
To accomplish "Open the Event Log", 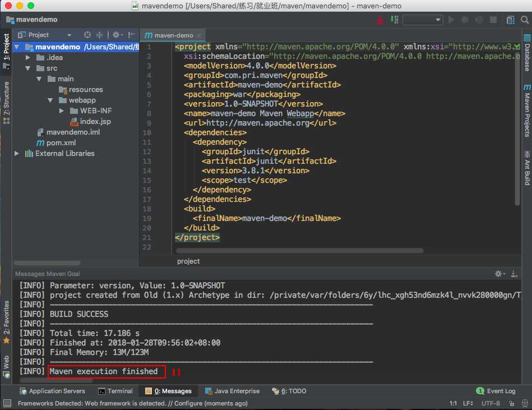I will point(496,391).
